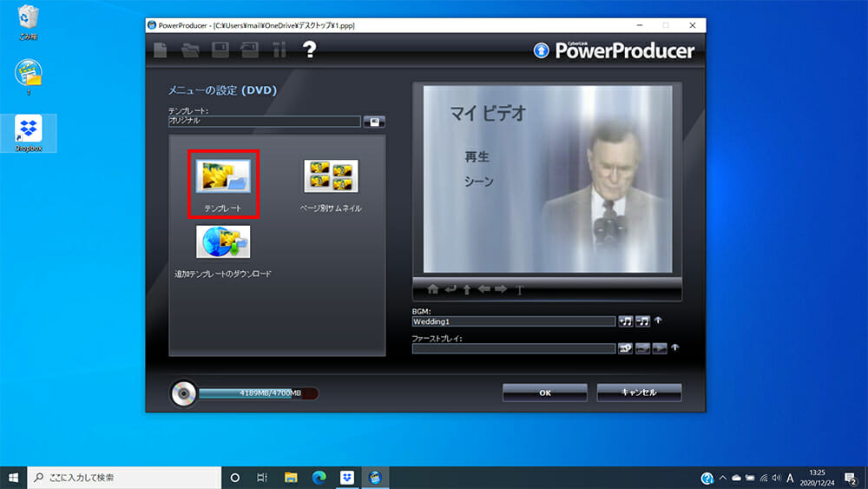Open the Windows Start menu
Viewport: 868px width, 489px height.
click(x=13, y=478)
